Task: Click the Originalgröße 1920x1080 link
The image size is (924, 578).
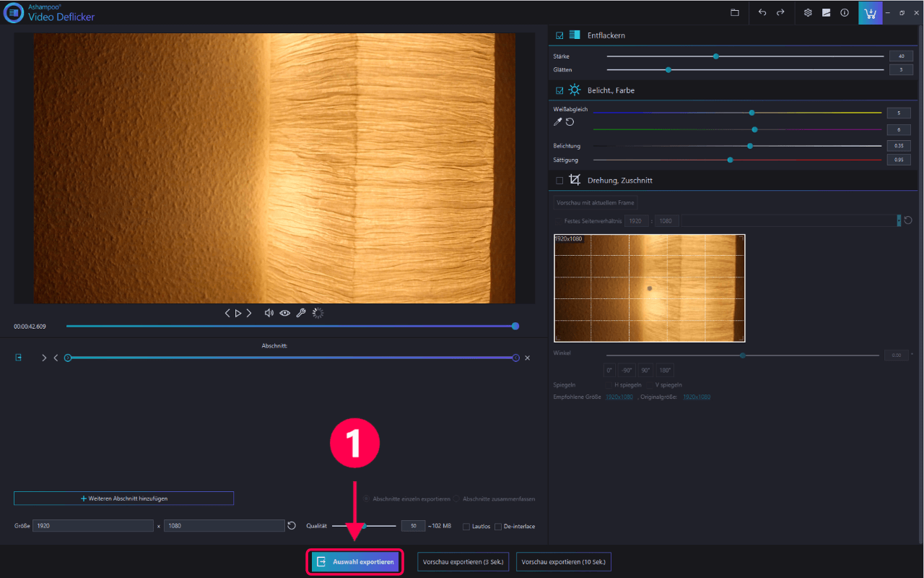Action: (697, 397)
